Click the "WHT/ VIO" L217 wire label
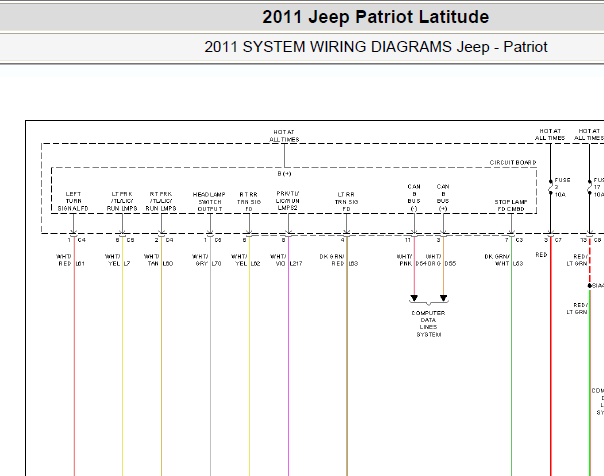 (x=278, y=260)
